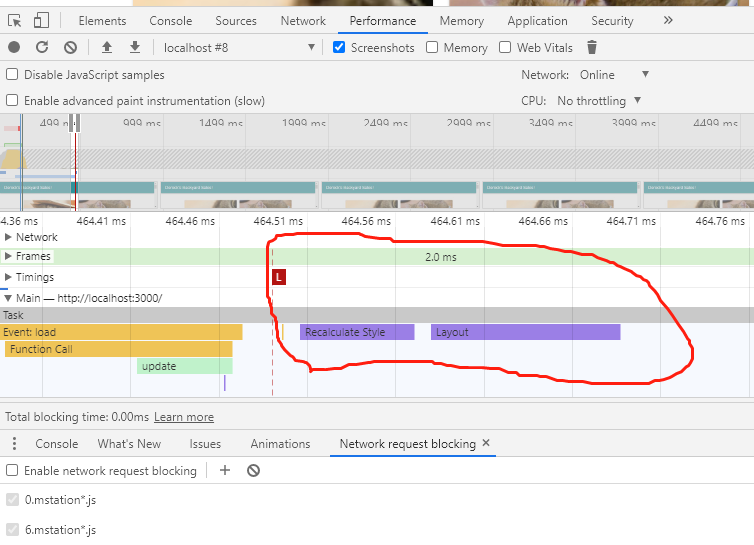
Task: Clear the recording with the clear icon
Action: (x=70, y=47)
